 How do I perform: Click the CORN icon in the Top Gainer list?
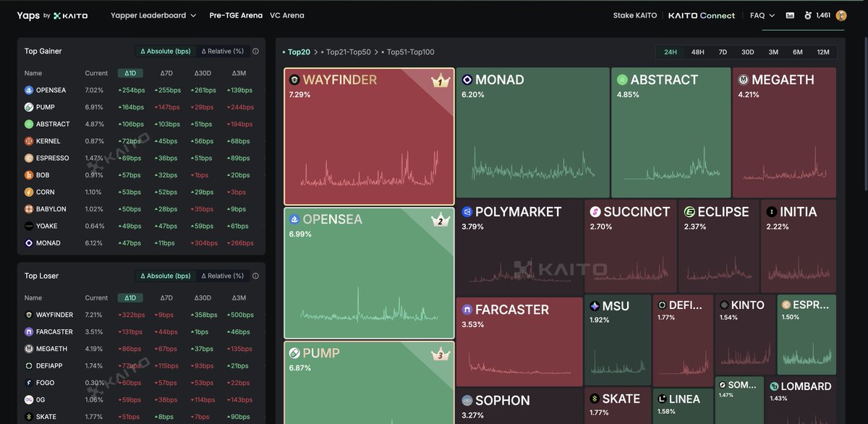click(29, 192)
